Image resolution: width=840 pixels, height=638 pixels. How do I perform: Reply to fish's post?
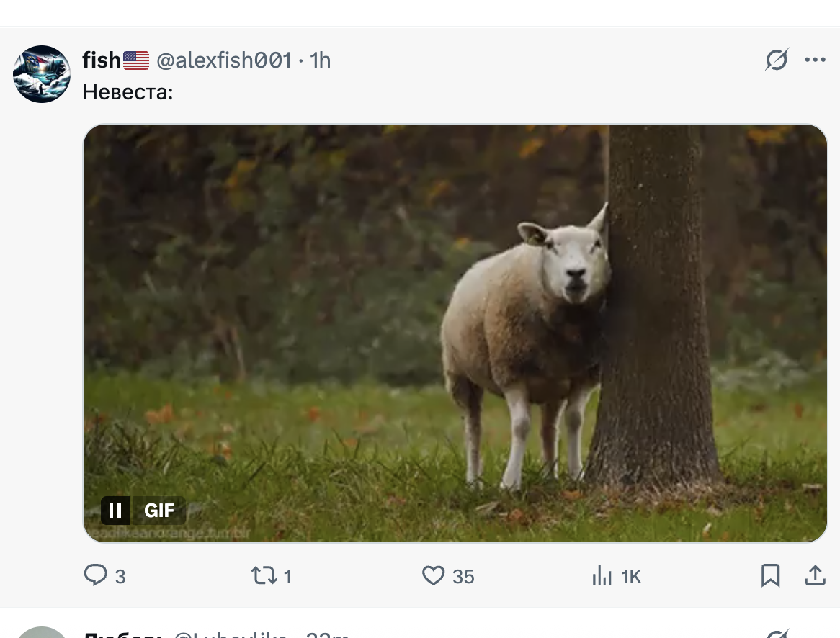[x=96, y=575]
